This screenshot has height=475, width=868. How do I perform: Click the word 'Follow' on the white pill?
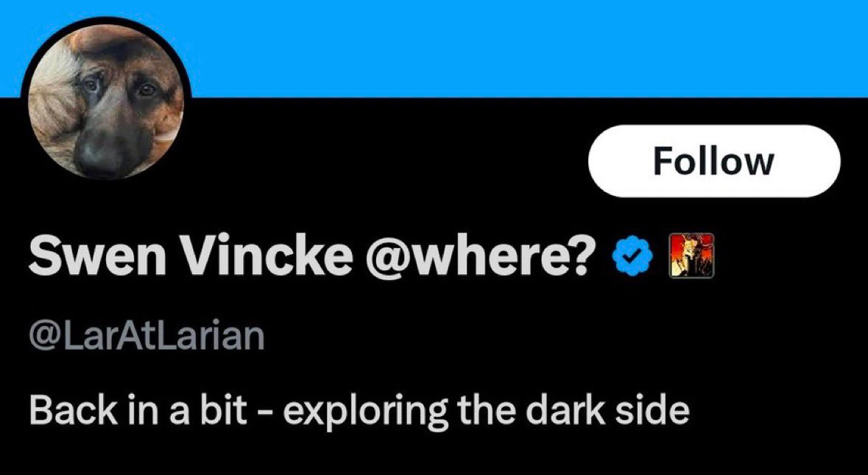[713, 161]
